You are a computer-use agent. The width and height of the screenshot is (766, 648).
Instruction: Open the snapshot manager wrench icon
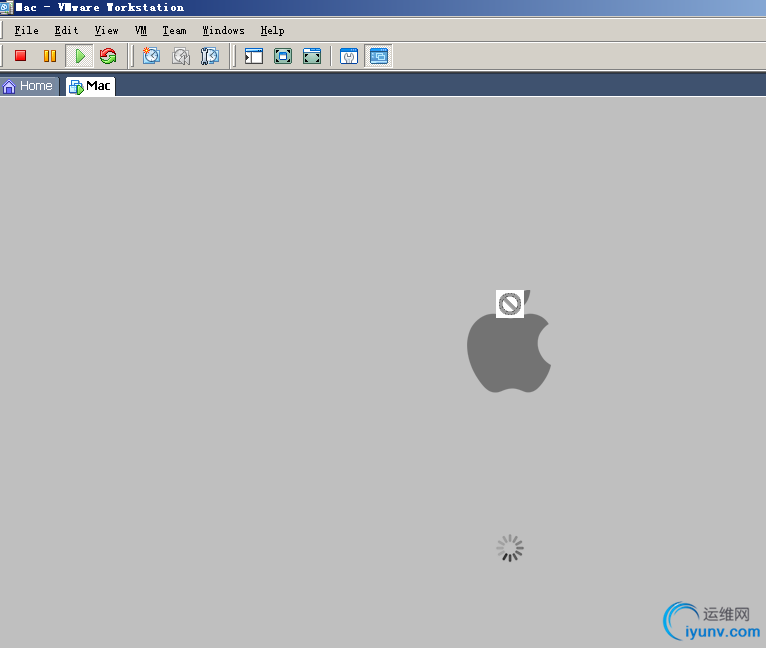pyautogui.click(x=210, y=56)
